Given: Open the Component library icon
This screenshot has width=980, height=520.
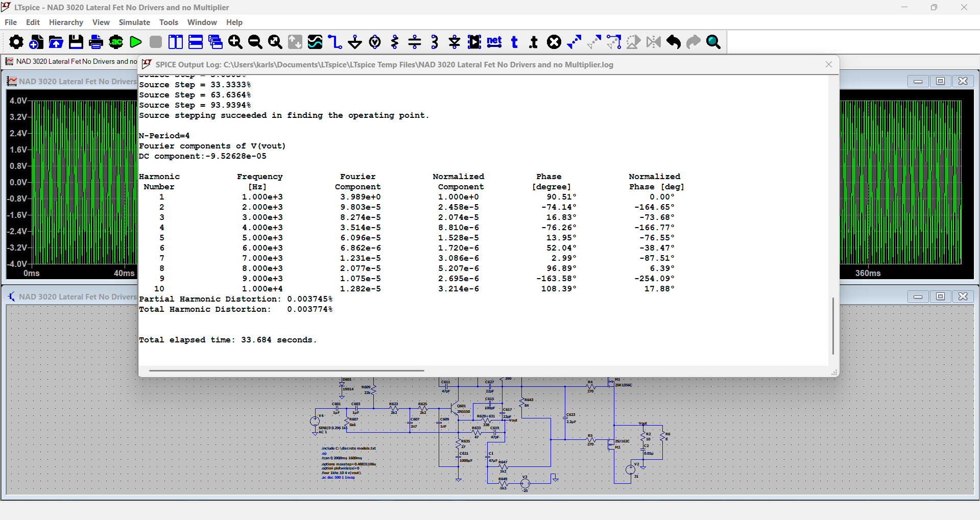Looking at the screenshot, I should pyautogui.click(x=474, y=42).
